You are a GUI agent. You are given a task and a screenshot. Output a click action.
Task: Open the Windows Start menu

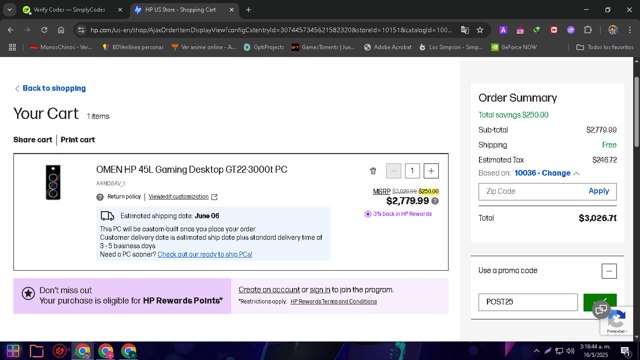click(13, 351)
